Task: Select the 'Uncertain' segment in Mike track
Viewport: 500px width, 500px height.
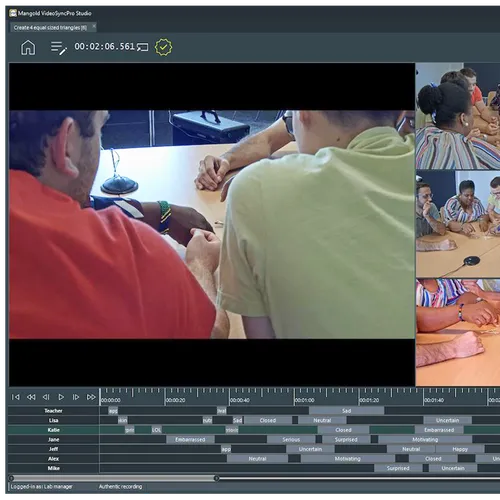Action: (453, 468)
